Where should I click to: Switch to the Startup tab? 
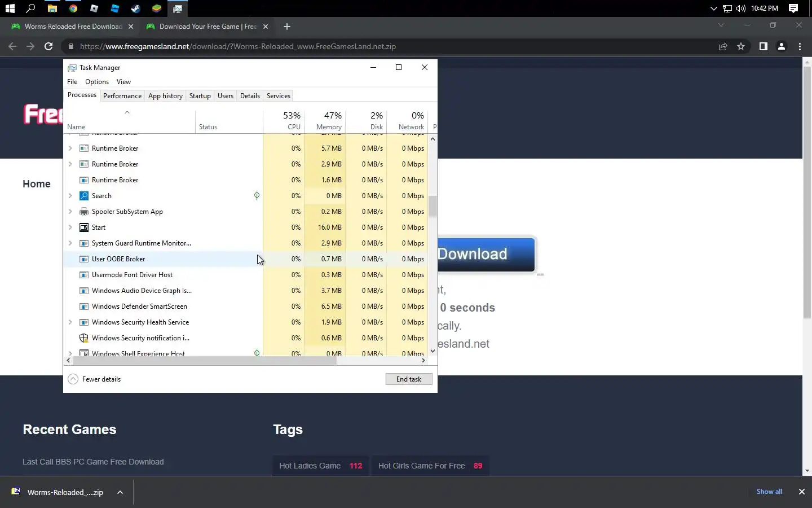(200, 96)
